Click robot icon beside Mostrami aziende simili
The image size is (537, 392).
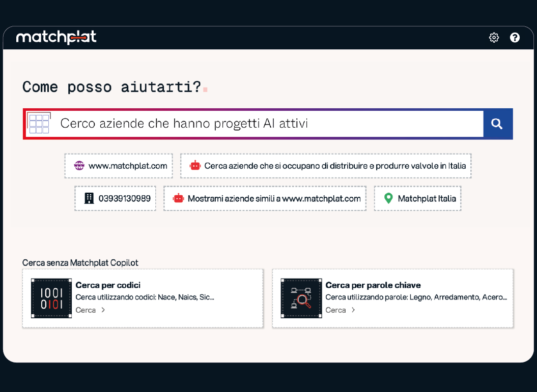[178, 198]
